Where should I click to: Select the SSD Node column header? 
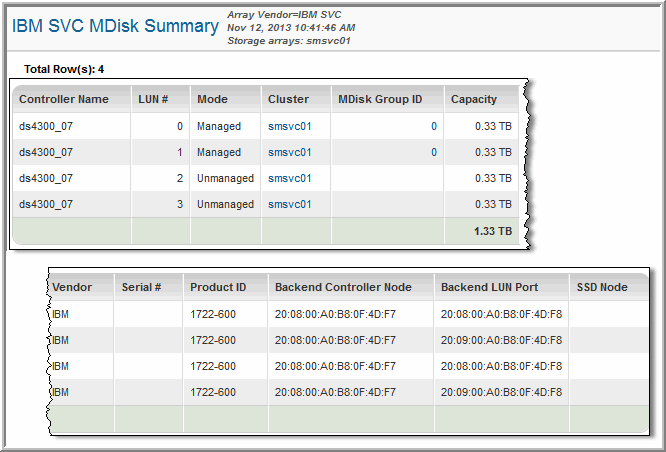click(x=602, y=288)
